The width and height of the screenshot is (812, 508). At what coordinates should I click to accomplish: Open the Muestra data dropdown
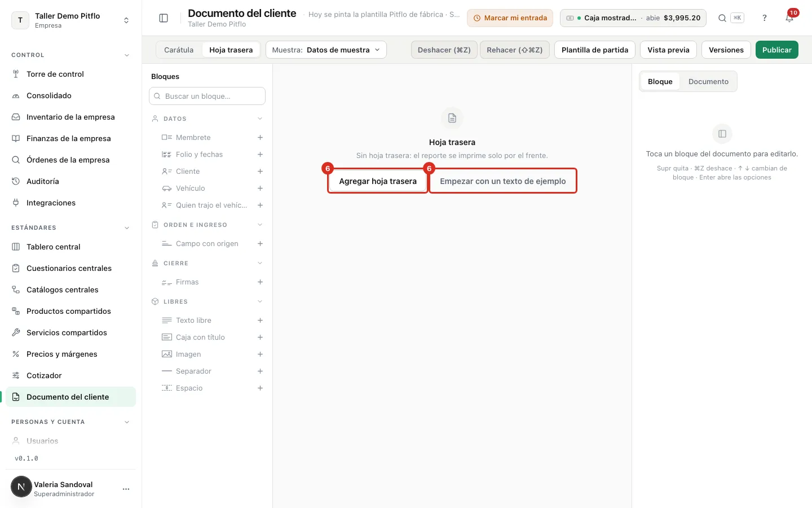[326, 50]
